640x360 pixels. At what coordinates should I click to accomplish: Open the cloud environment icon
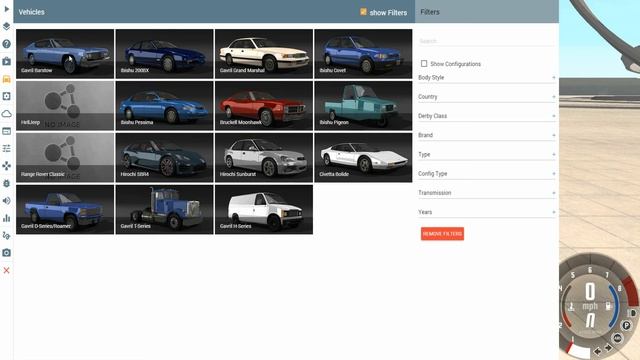pyautogui.click(x=7, y=114)
